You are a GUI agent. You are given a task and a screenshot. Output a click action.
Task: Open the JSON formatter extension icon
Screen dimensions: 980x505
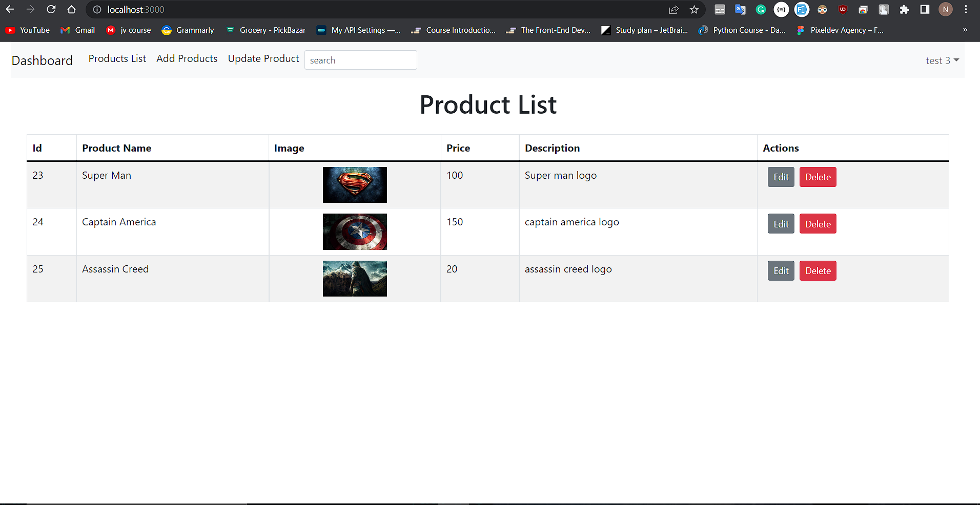pos(781,9)
